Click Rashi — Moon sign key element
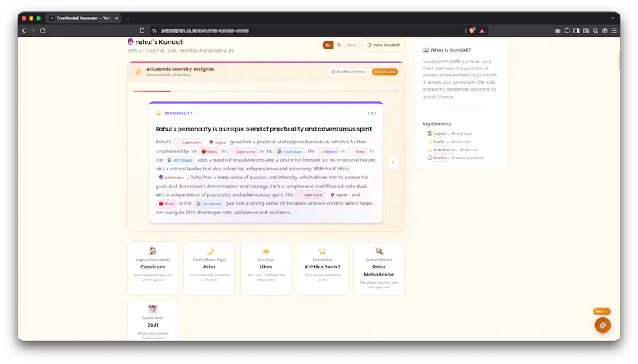Viewport: 638px width, 364px height. [449, 142]
